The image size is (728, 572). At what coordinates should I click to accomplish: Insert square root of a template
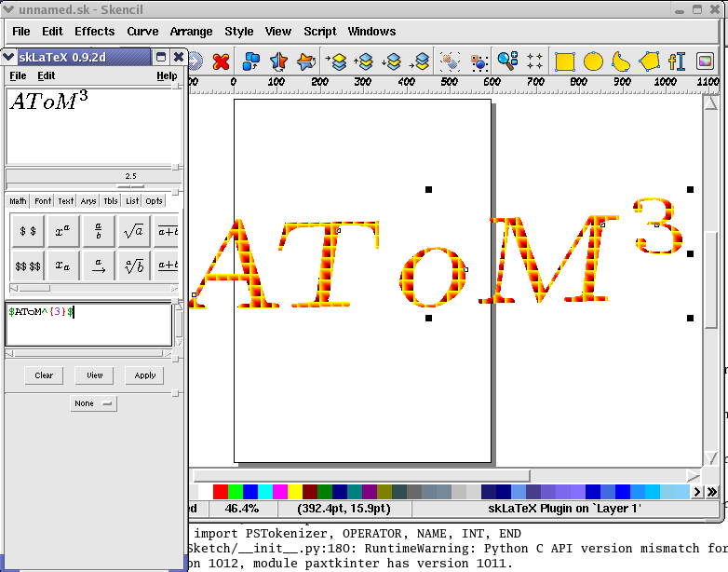(134, 231)
